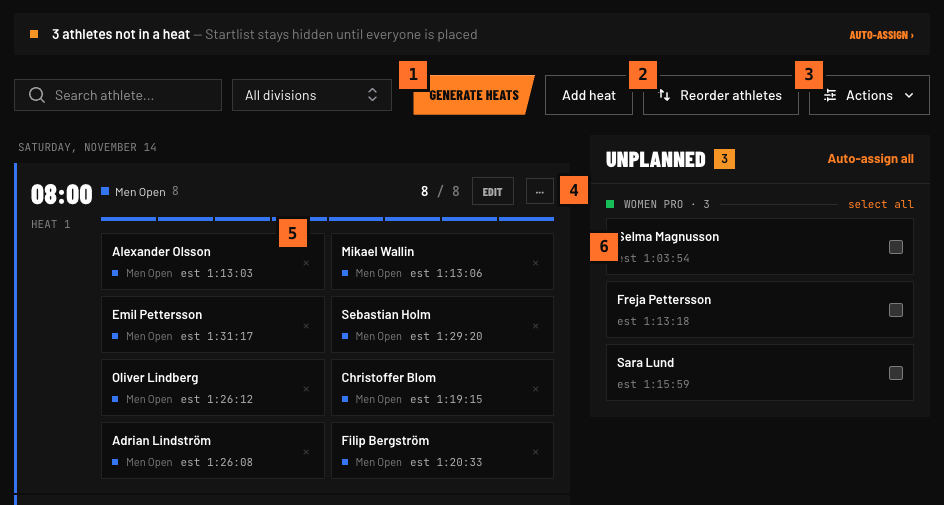Viewport: 944px width, 505px height.
Task: Open Heat 1 more options ellipsis
Action: coord(539,191)
